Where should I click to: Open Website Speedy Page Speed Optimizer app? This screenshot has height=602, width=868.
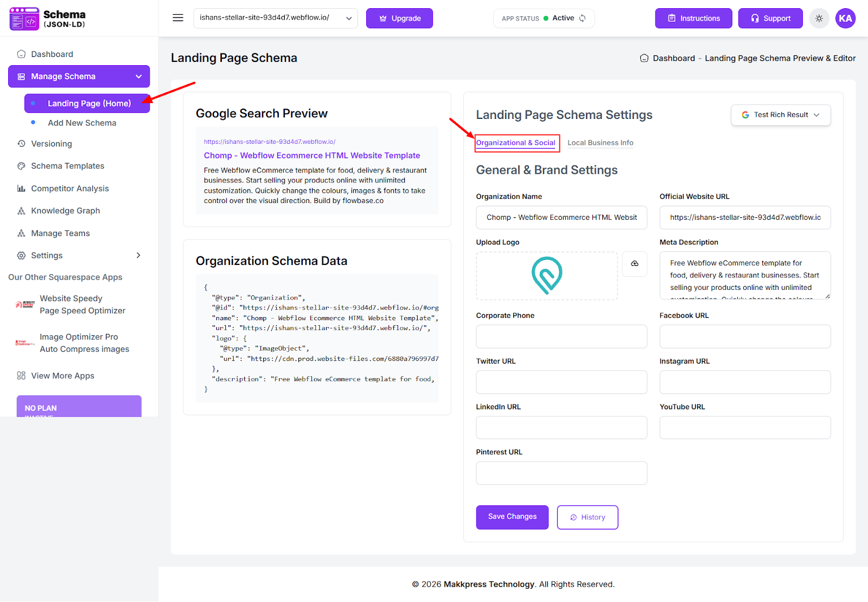[82, 305]
